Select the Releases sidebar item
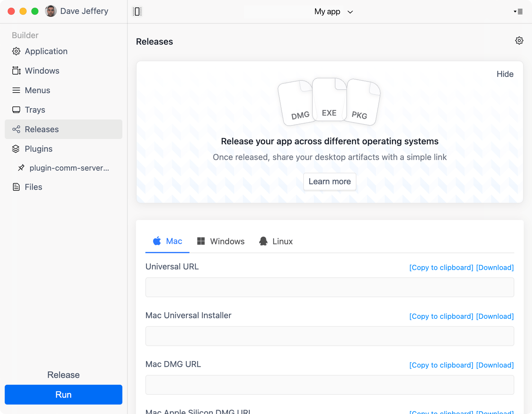 tap(41, 129)
